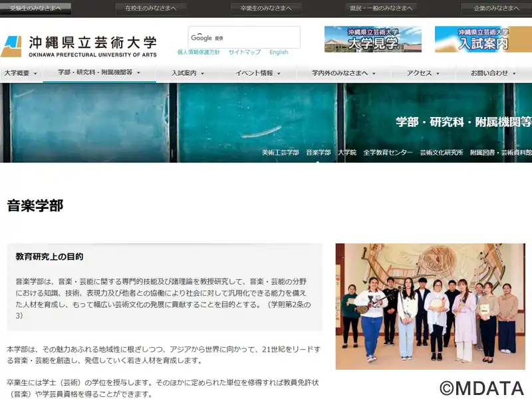Click the music faculty group photo
The width and height of the screenshot is (532, 399).
(430, 307)
